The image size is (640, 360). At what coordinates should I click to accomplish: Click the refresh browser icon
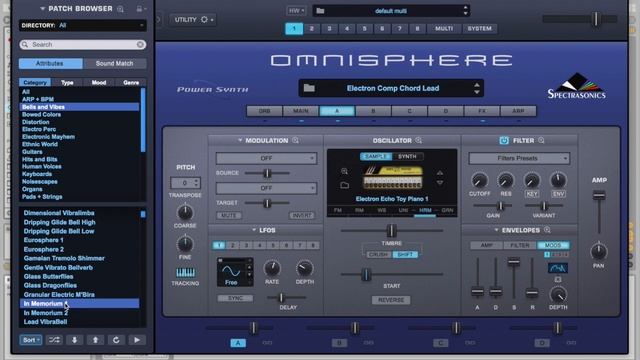(x=116, y=340)
